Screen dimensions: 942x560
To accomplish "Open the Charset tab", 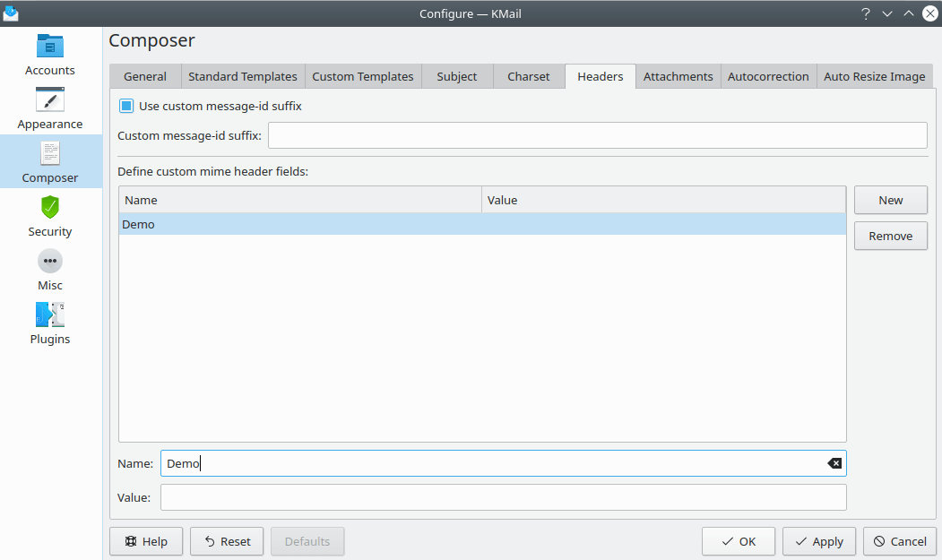I will (528, 77).
